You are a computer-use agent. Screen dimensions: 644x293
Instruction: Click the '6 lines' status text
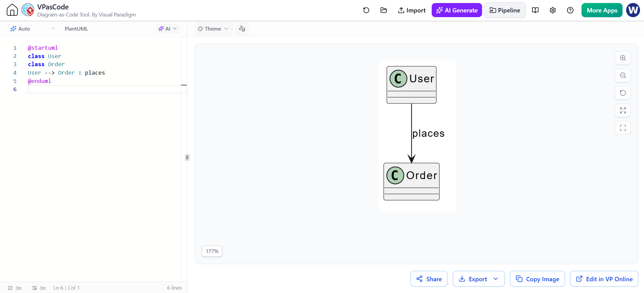[174, 288]
